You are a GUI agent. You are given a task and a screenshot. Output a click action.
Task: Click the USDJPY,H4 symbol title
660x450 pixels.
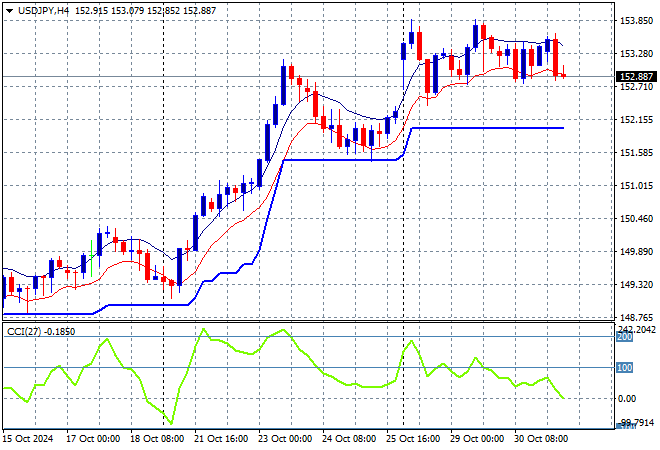point(43,11)
